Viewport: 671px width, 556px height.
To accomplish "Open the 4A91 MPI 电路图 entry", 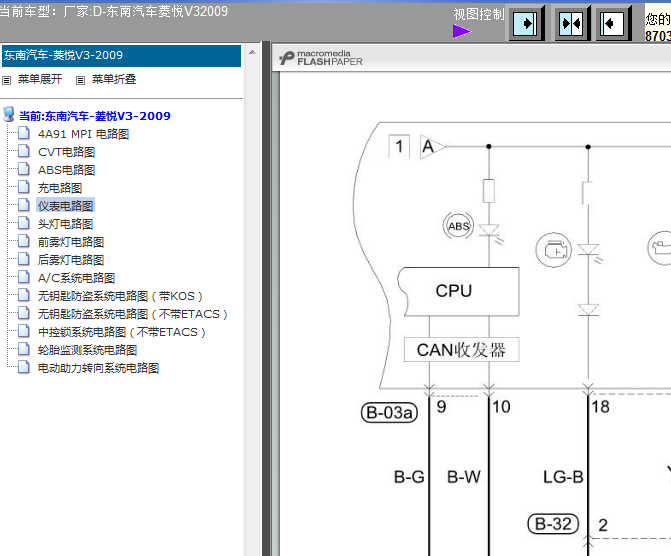I will [83, 134].
